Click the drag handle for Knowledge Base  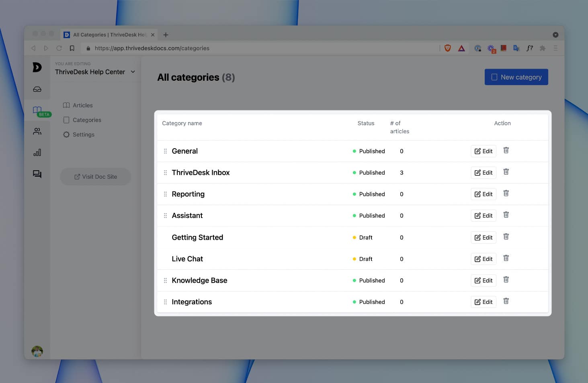[165, 281]
